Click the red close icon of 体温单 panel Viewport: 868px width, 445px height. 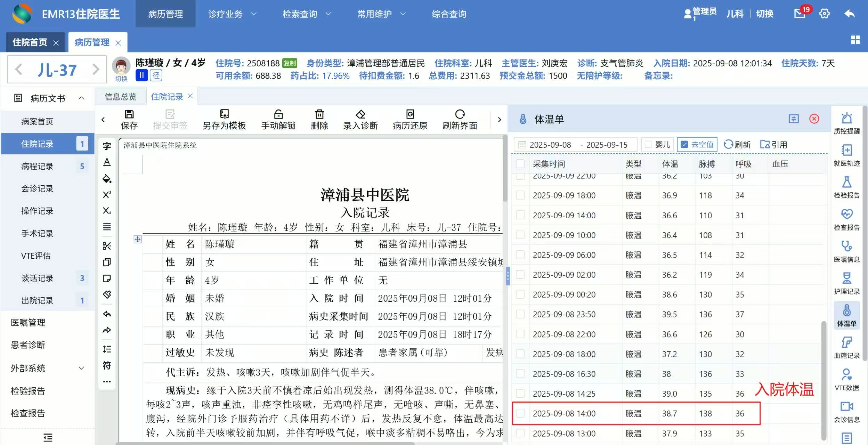point(814,119)
